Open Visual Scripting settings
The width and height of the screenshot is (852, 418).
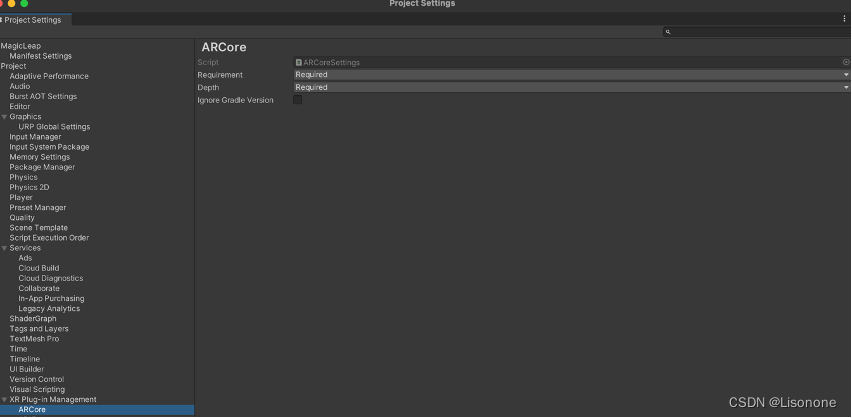[37, 390]
